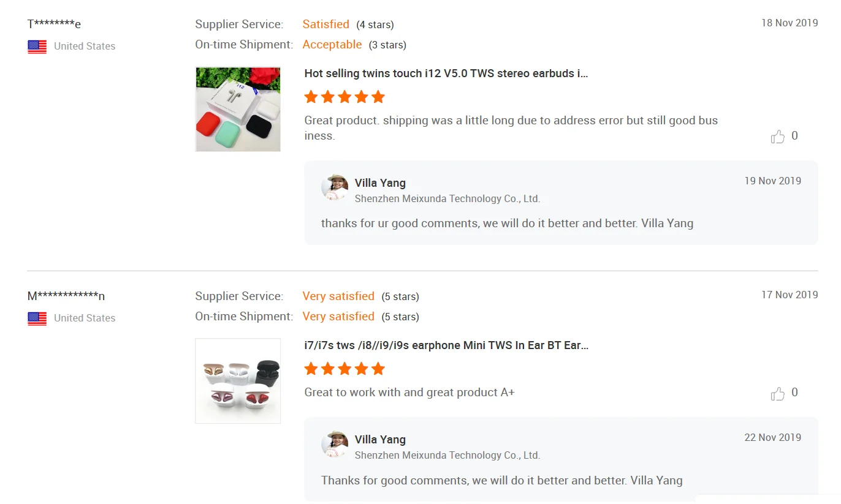
Task: Click Villa Yang's name in the second reply
Action: click(x=380, y=440)
